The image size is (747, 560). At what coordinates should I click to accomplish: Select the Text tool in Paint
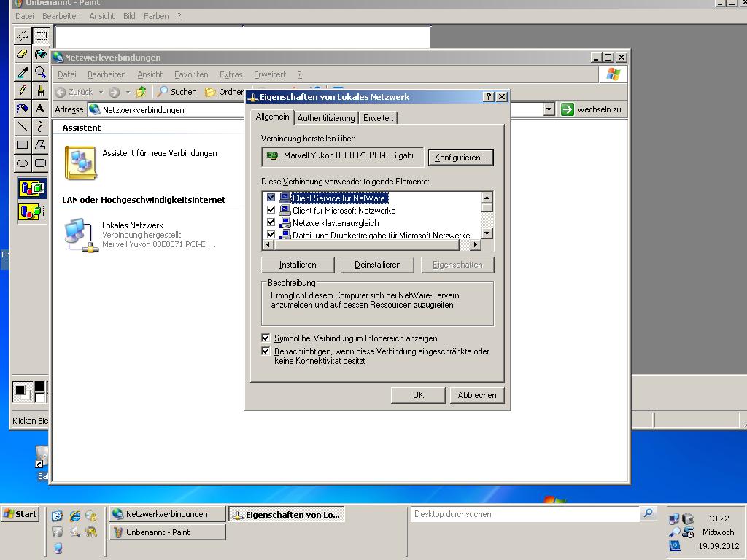tap(41, 108)
